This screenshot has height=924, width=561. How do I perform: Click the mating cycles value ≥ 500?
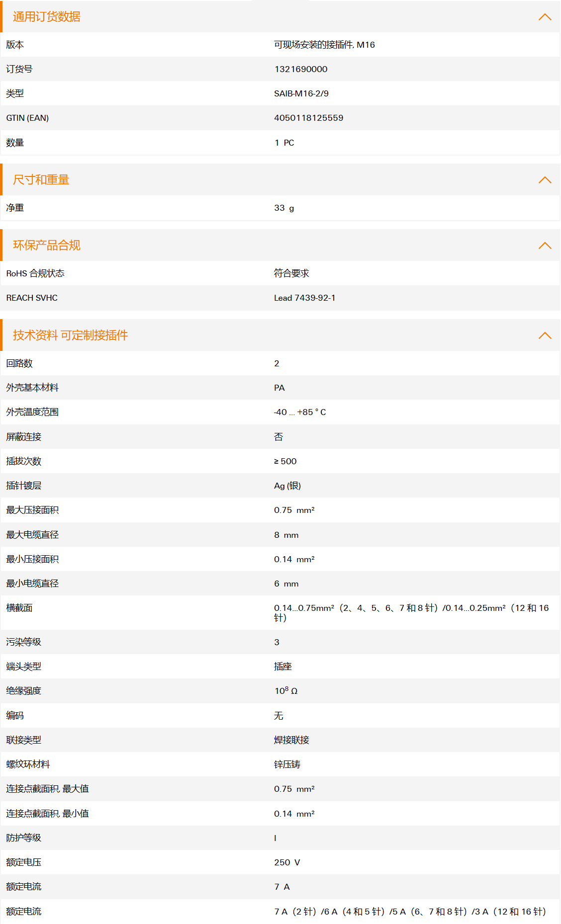285,461
